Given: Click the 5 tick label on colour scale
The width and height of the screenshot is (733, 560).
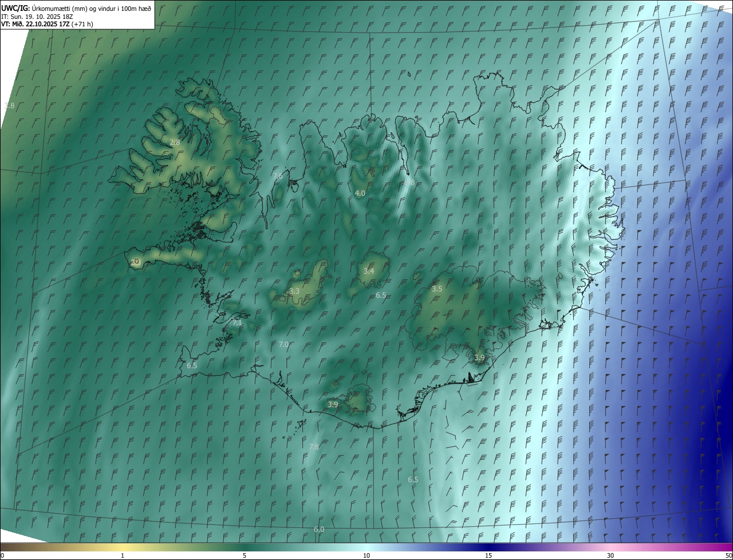Looking at the screenshot, I should pos(245,556).
